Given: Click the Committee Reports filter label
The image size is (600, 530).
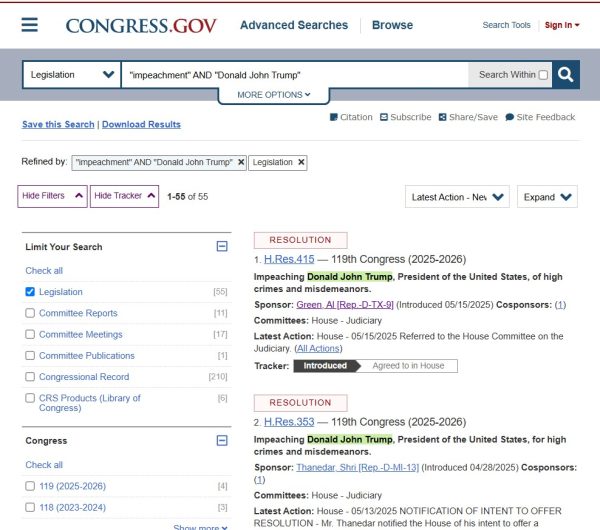Looking at the screenshot, I should tap(78, 313).
